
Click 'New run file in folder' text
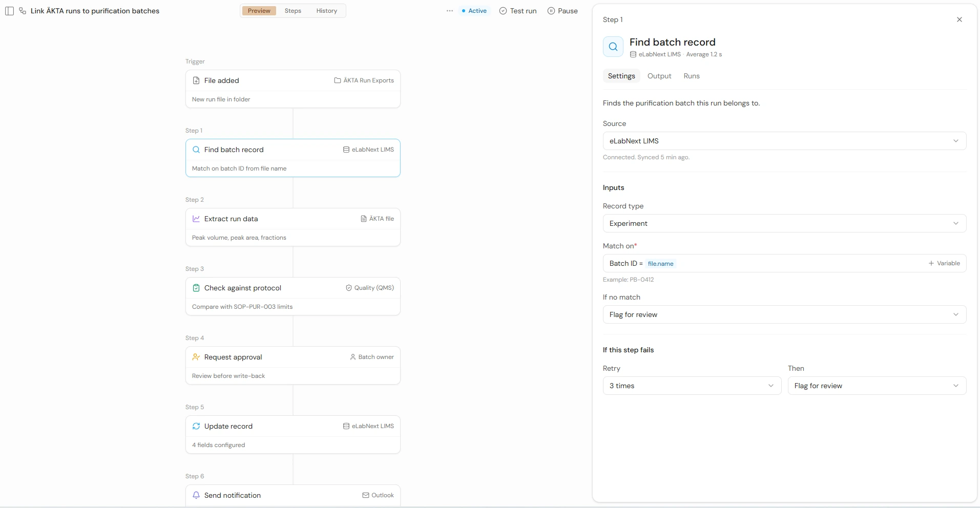point(221,99)
